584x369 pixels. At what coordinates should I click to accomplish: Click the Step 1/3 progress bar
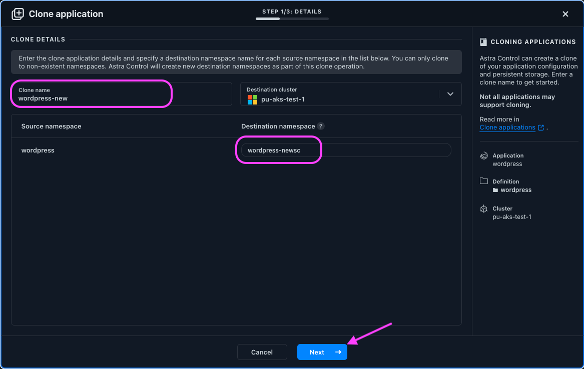click(292, 19)
